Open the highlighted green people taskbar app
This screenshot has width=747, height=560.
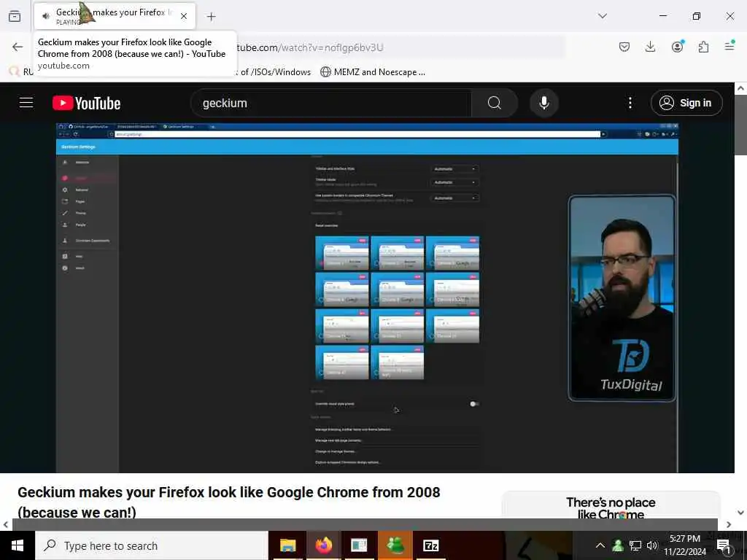coord(395,545)
